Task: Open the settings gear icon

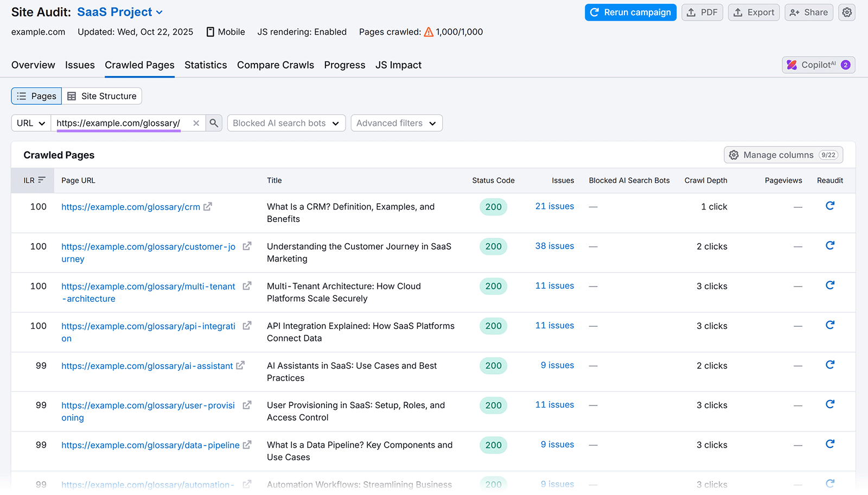Action: click(x=847, y=12)
